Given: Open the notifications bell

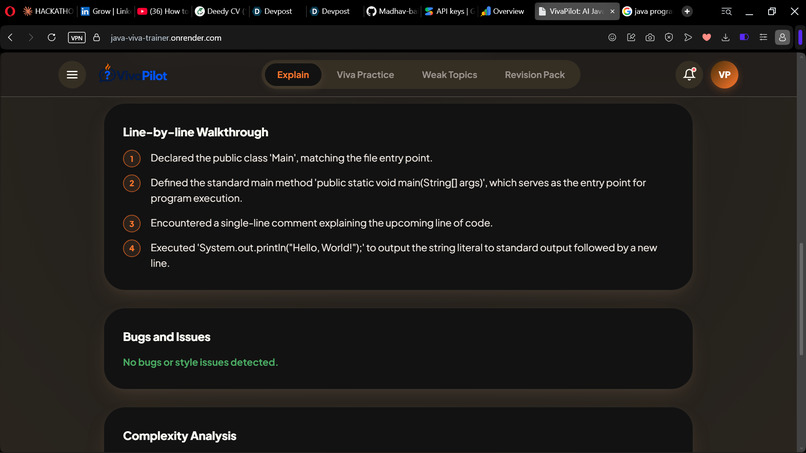Looking at the screenshot, I should (689, 75).
